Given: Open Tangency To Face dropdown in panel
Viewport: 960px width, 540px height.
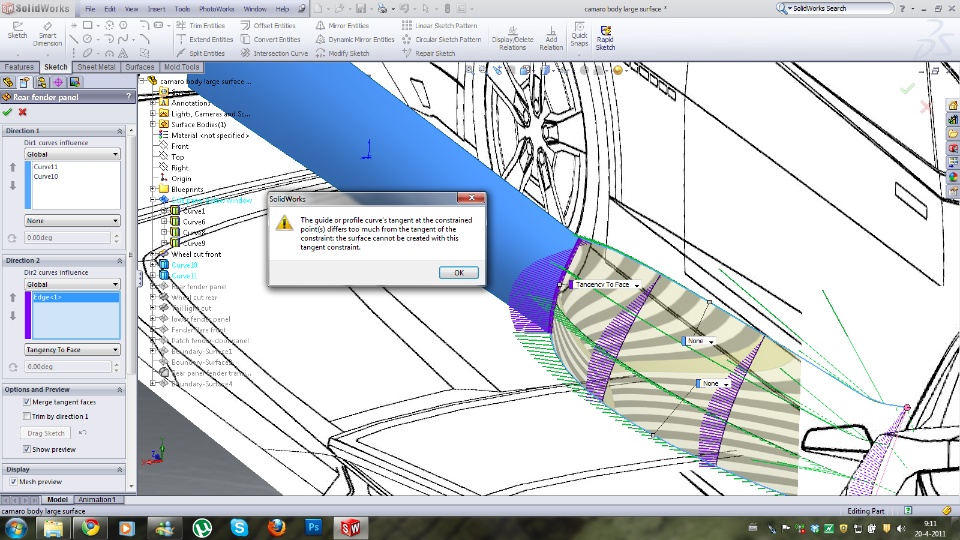Looking at the screenshot, I should click(x=72, y=350).
